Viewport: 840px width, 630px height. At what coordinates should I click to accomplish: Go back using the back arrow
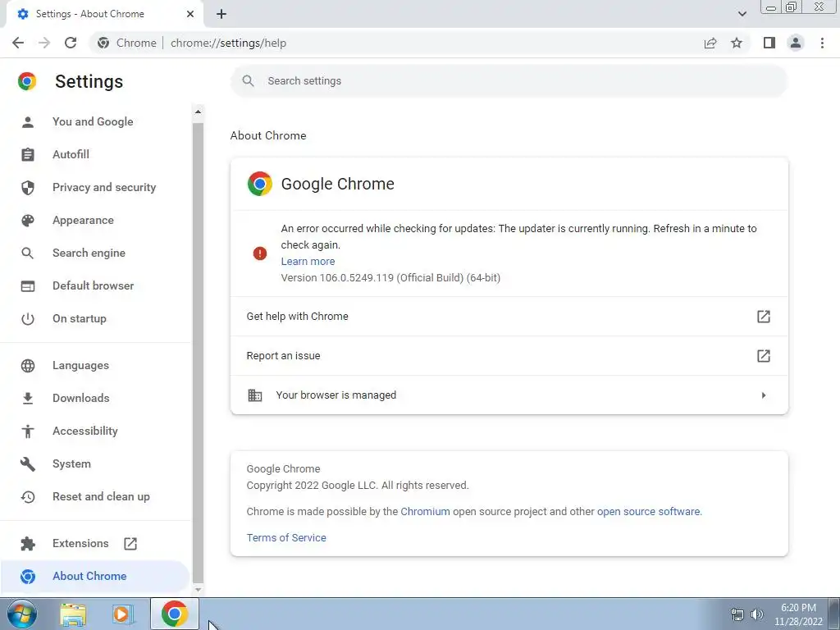pyautogui.click(x=18, y=43)
